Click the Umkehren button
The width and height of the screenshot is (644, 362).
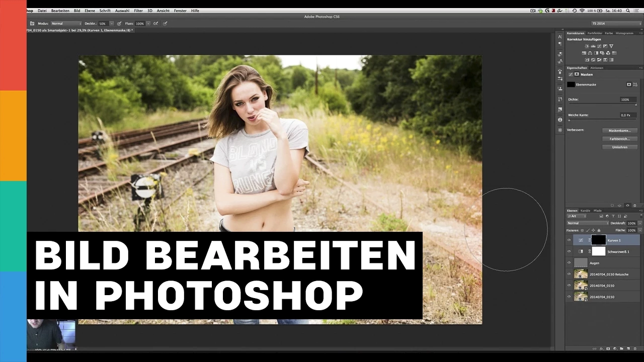coord(620,147)
